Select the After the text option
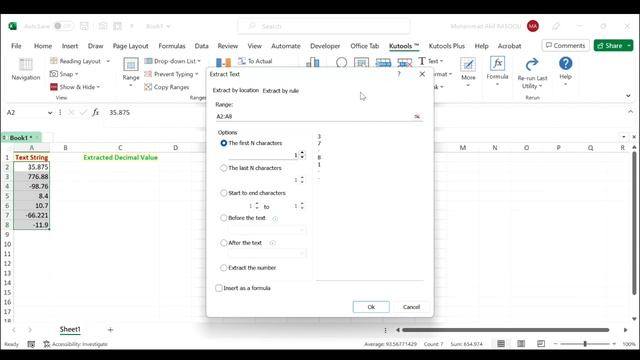Image resolution: width=640 pixels, height=360 pixels. [x=224, y=243]
